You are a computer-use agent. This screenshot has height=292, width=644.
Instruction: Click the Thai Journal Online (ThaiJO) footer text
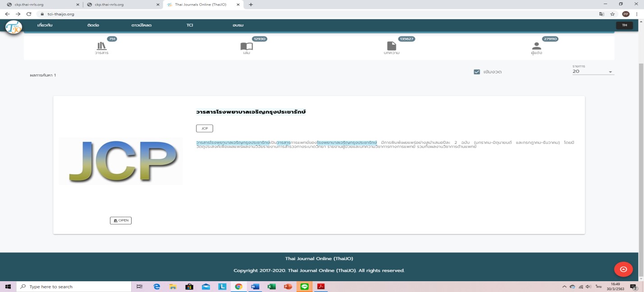coord(319,259)
